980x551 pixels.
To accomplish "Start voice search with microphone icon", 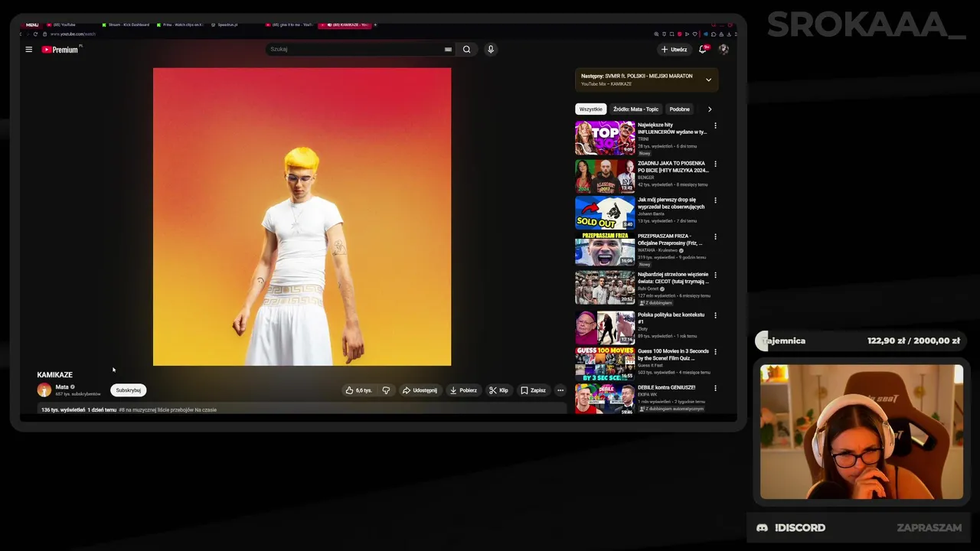I will [491, 49].
